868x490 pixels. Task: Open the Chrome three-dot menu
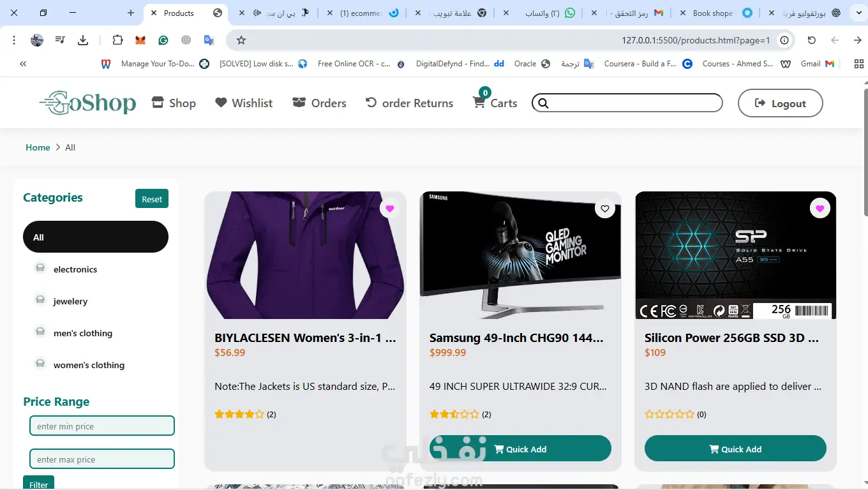pos(14,40)
